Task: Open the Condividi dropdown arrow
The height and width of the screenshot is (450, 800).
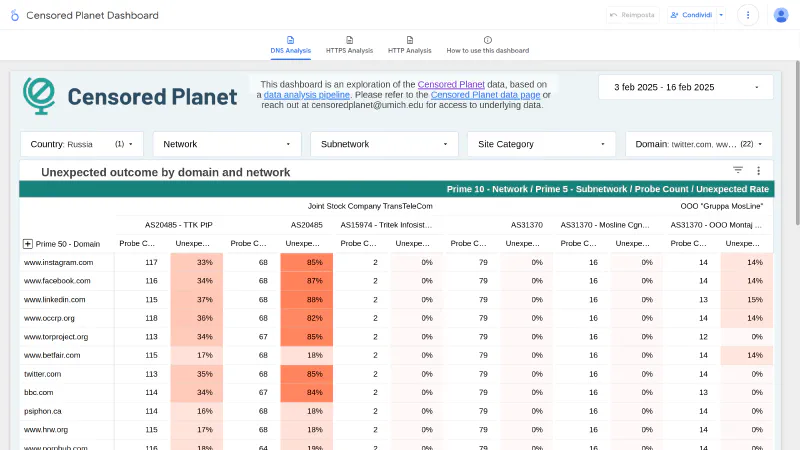Action: click(721, 15)
